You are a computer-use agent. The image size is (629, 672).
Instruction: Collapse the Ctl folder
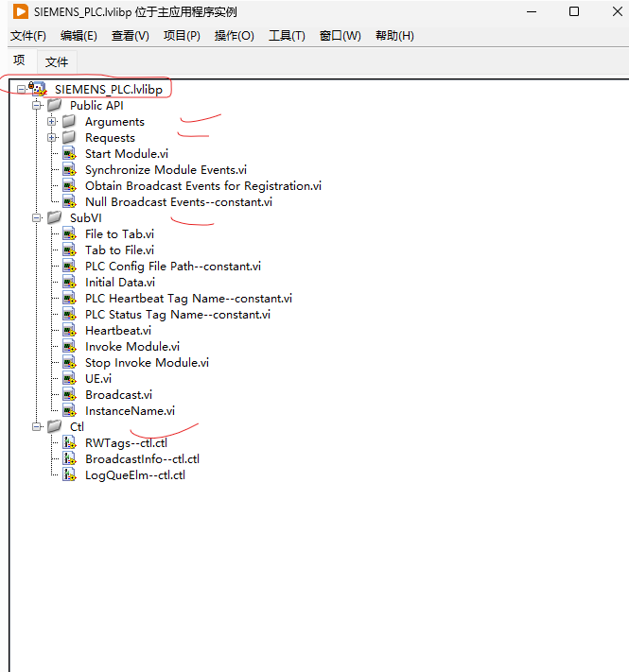[37, 427]
